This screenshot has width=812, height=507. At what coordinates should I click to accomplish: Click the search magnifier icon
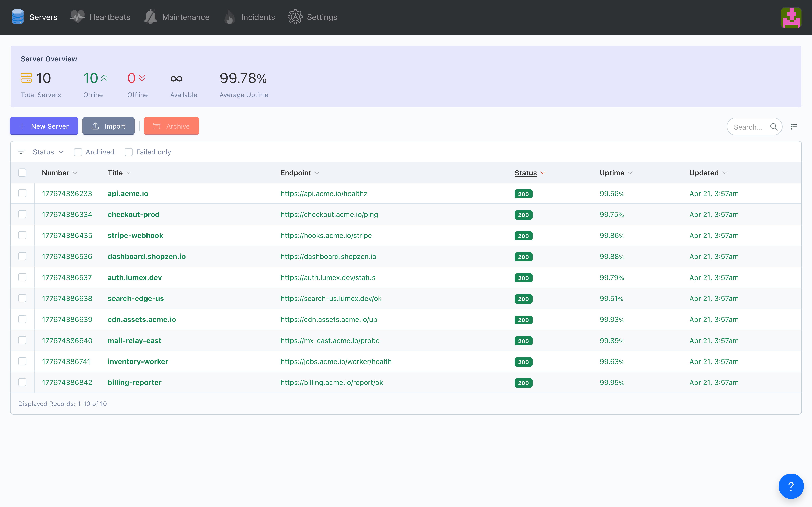pyautogui.click(x=774, y=127)
